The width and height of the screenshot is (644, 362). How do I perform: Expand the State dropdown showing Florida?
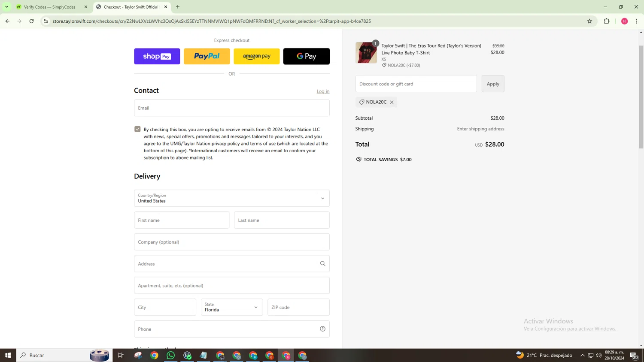232,307
